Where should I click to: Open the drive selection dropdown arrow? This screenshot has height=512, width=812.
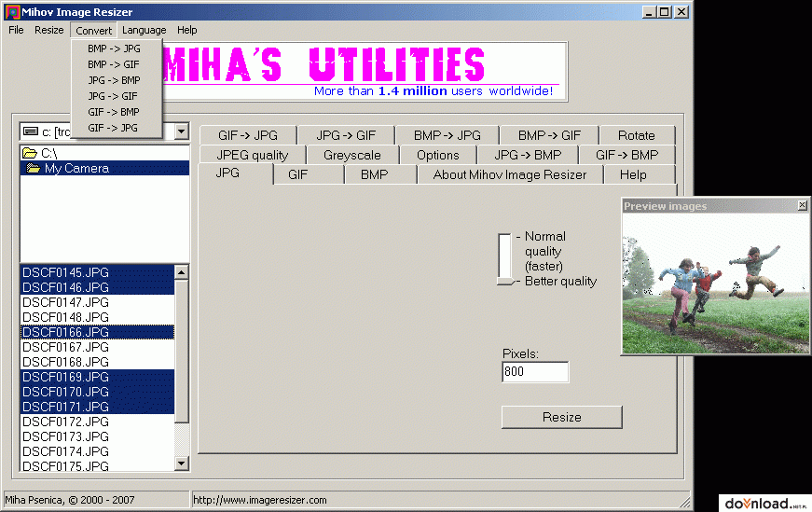click(181, 131)
